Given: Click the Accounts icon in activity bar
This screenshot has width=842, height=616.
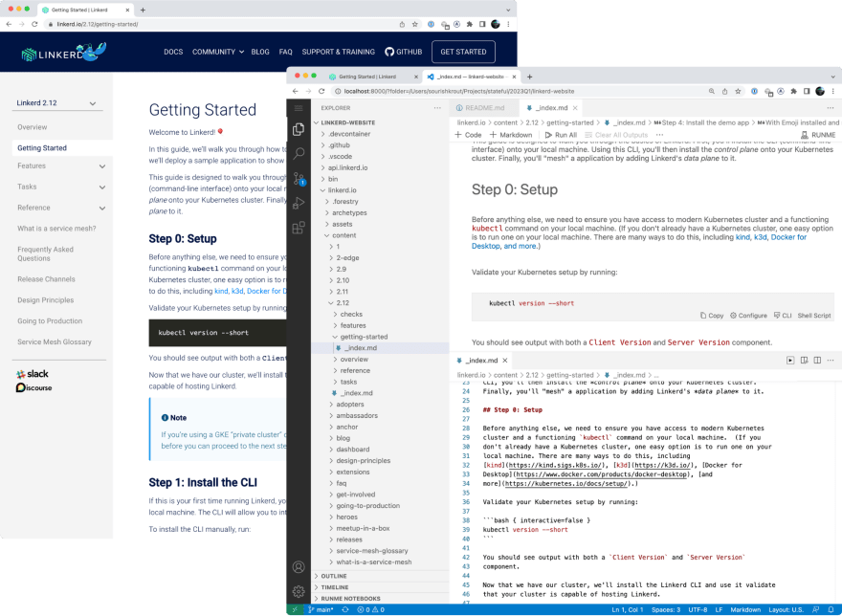Looking at the screenshot, I should click(299, 567).
